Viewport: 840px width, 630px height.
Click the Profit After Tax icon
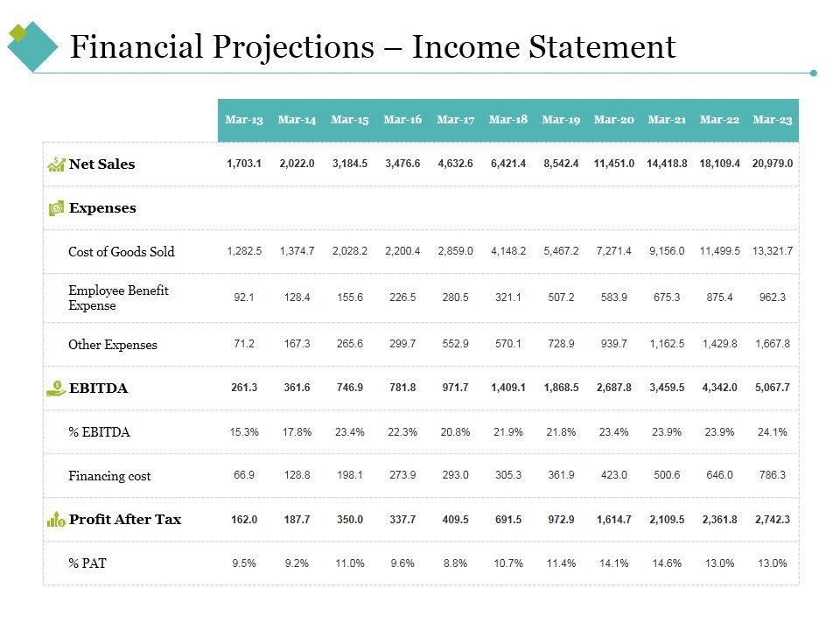[x=56, y=520]
